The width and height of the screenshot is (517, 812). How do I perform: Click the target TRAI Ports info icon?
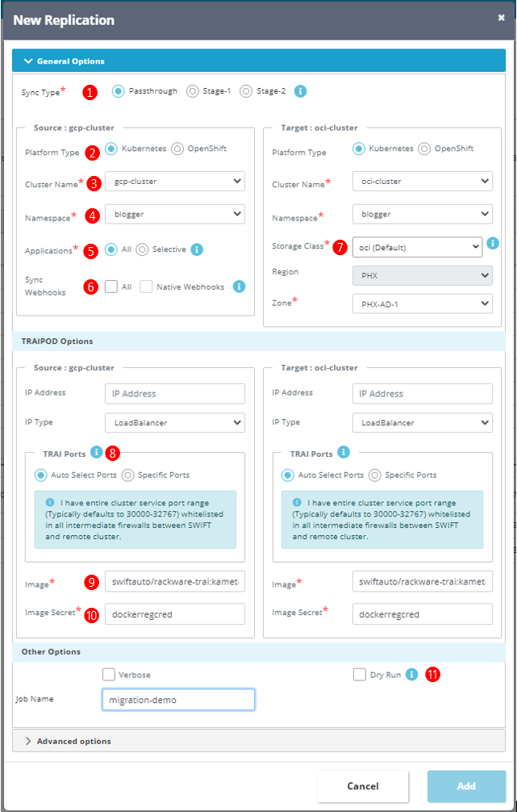[344, 452]
